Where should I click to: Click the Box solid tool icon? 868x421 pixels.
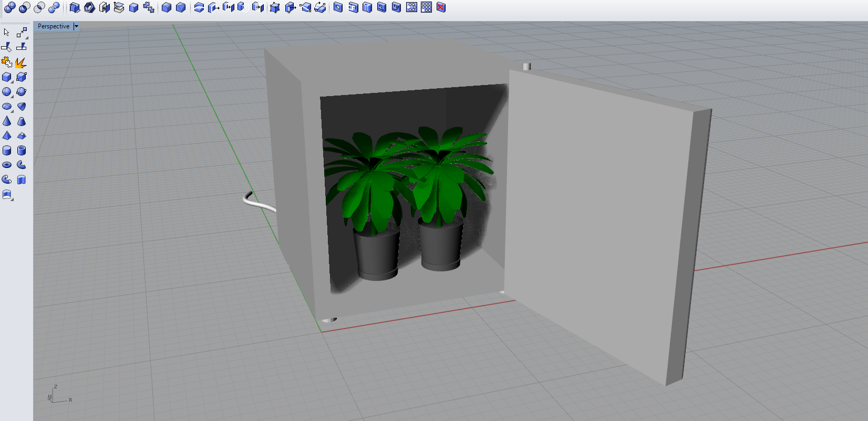(7, 77)
